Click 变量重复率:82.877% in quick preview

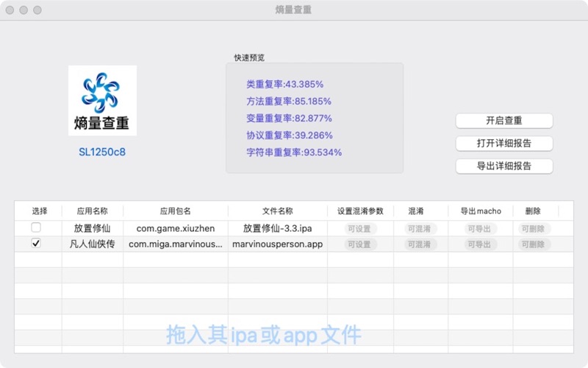point(289,118)
